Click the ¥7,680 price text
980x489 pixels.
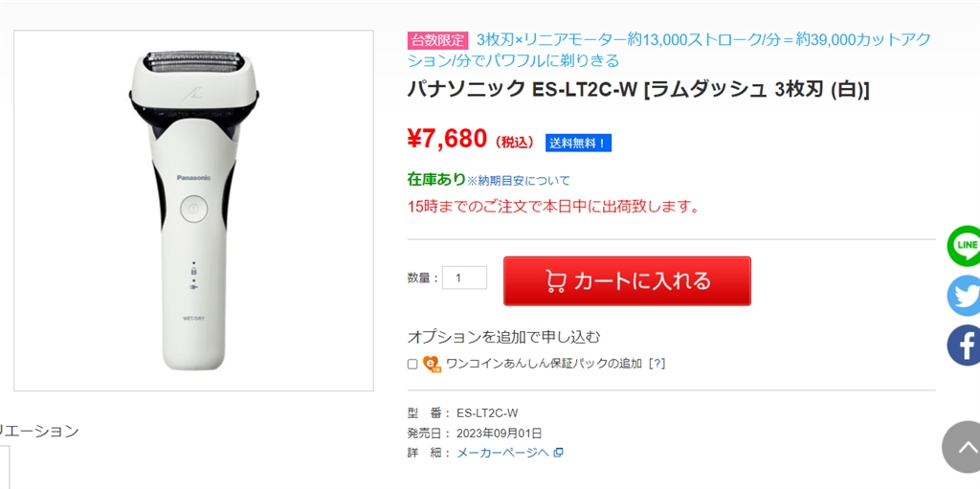click(x=447, y=140)
